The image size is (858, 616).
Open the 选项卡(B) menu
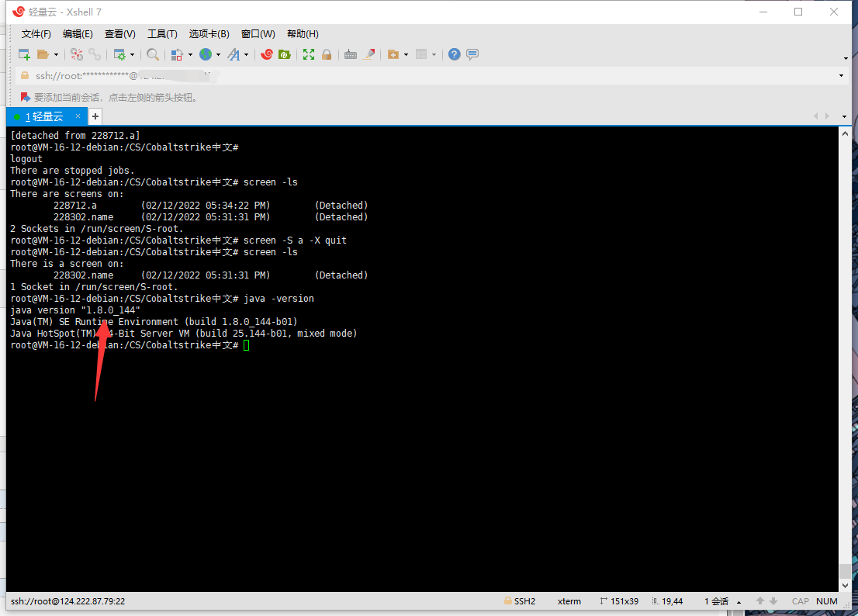[209, 34]
